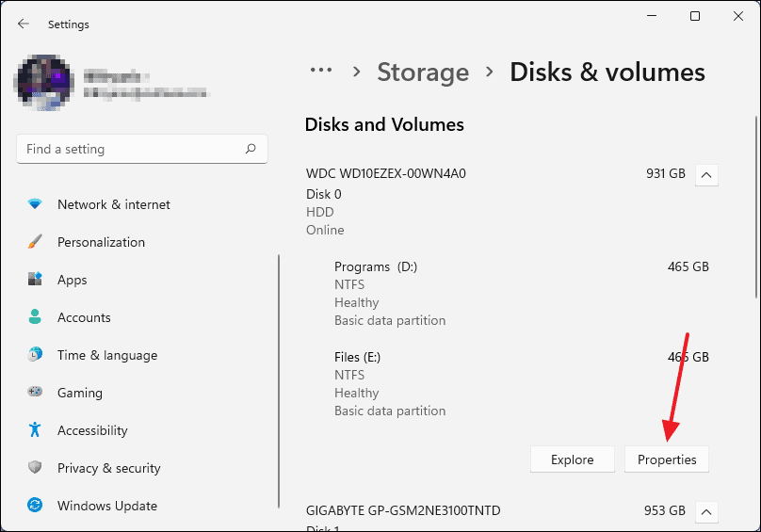This screenshot has height=532, width=761.
Task: Click the Accounts person icon
Action: coord(35,317)
